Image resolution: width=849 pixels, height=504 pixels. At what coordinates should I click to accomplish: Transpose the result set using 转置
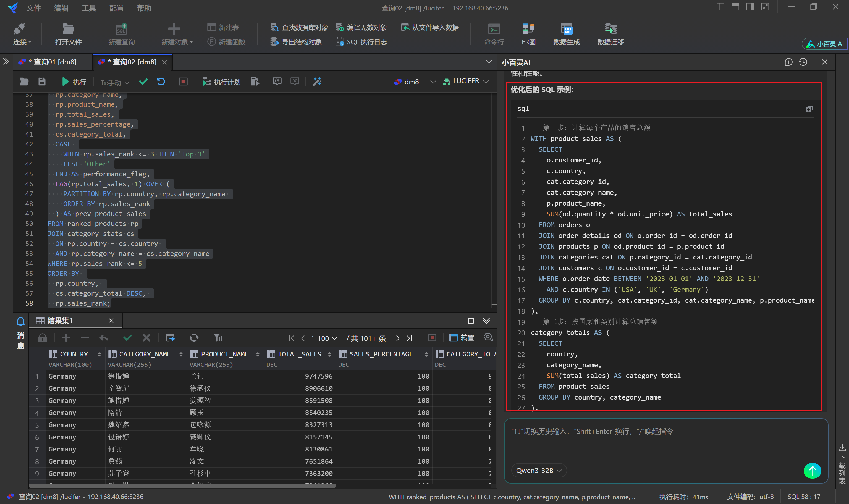click(461, 338)
